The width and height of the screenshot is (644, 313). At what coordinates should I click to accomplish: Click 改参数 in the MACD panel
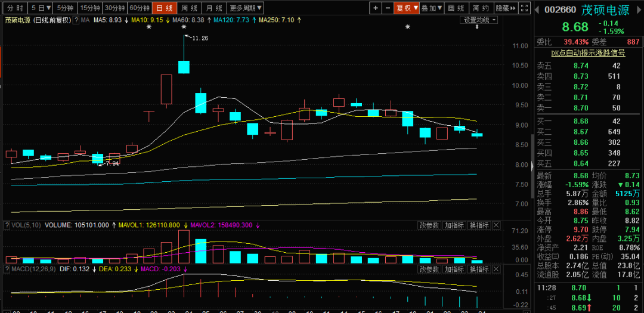pyautogui.click(x=429, y=269)
